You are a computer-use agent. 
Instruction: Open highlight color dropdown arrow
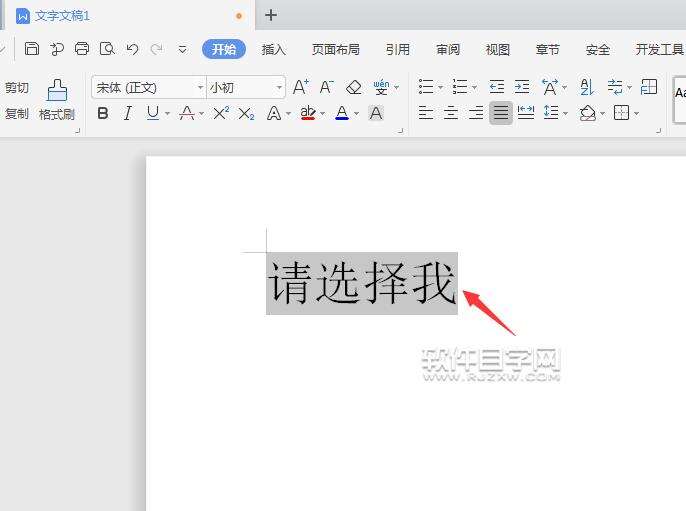pyautogui.click(x=323, y=114)
